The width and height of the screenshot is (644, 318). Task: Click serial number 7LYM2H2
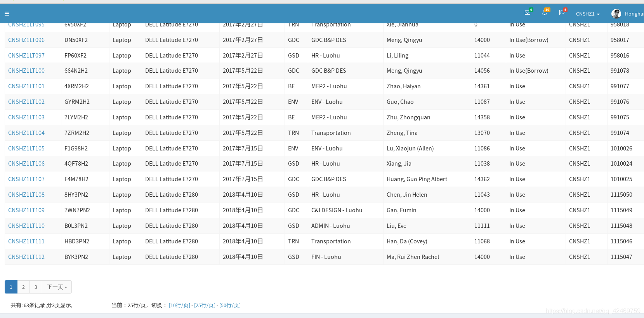pyautogui.click(x=76, y=117)
